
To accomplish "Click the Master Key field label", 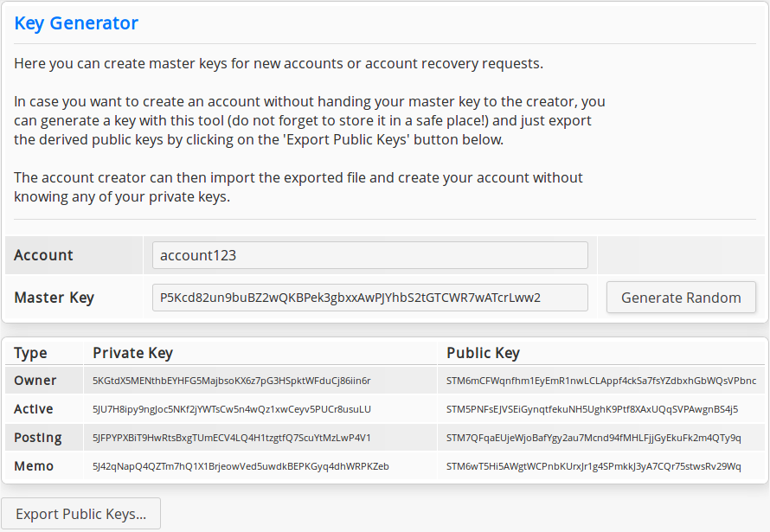I will click(x=54, y=298).
